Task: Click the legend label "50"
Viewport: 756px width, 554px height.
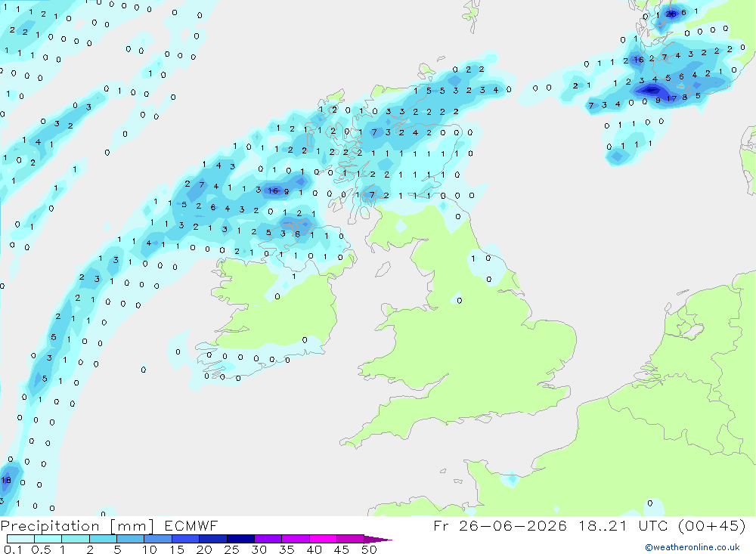Action: click(x=369, y=549)
